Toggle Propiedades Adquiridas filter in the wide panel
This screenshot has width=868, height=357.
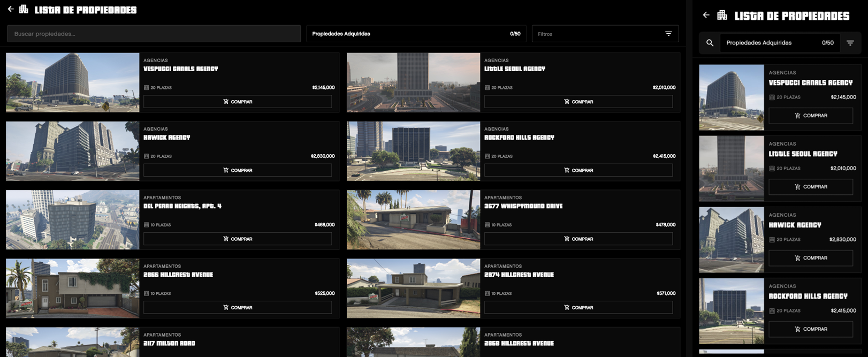[x=416, y=34]
